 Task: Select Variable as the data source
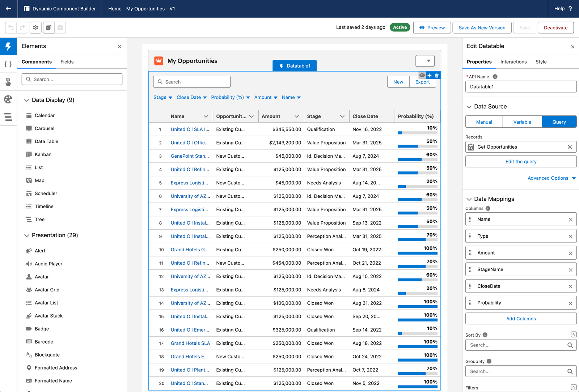522,122
